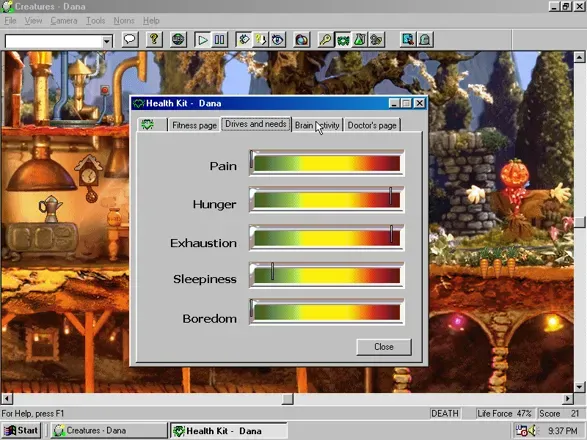Open the green flask science kit icon
This screenshot has height=440, width=587.
(x=359, y=39)
